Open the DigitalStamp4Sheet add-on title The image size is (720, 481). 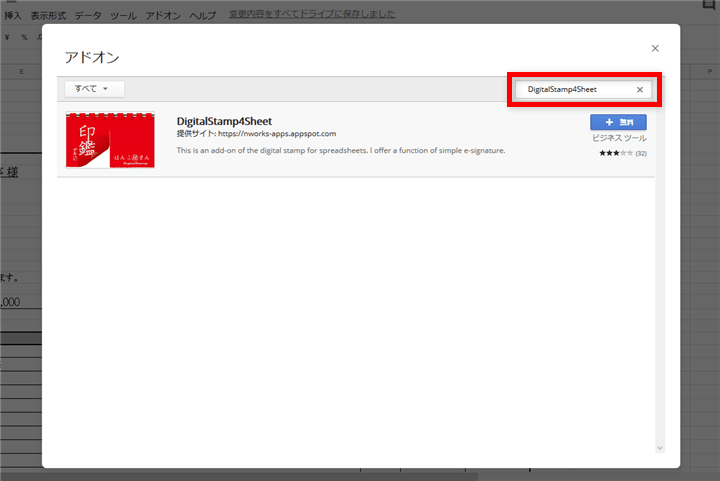tap(224, 121)
